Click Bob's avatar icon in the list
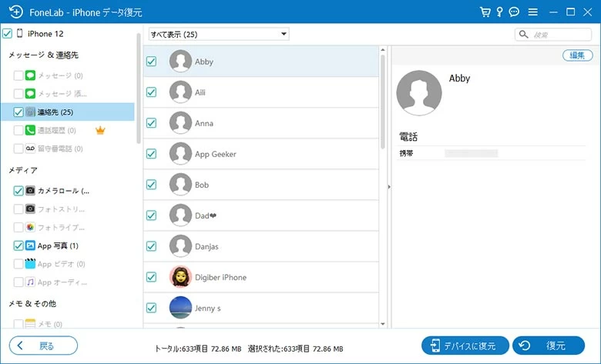 coord(180,185)
